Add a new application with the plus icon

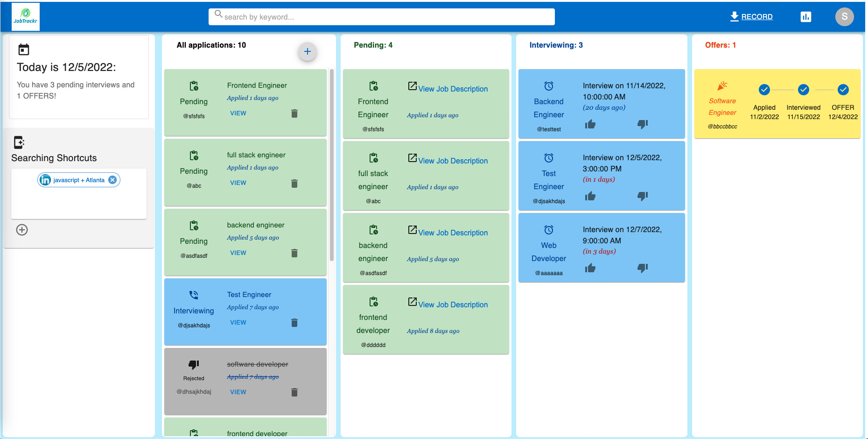308,51
